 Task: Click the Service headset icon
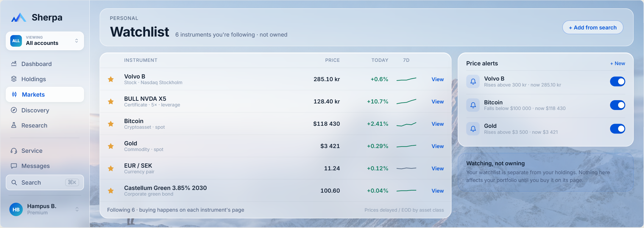click(x=14, y=151)
